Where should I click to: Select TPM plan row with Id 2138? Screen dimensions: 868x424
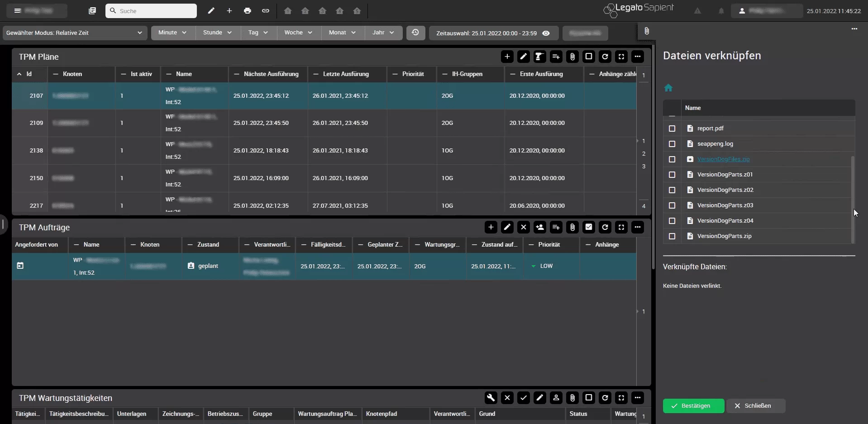click(324, 151)
